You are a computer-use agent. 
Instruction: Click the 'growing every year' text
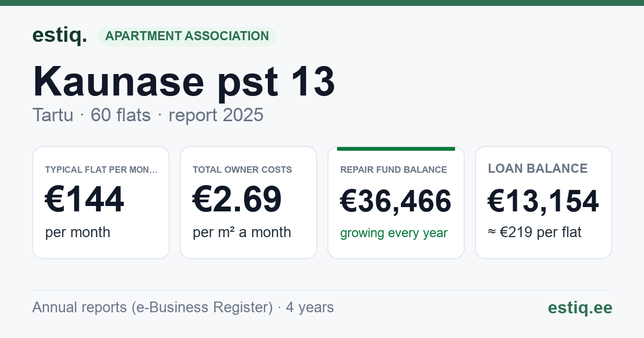click(x=394, y=233)
